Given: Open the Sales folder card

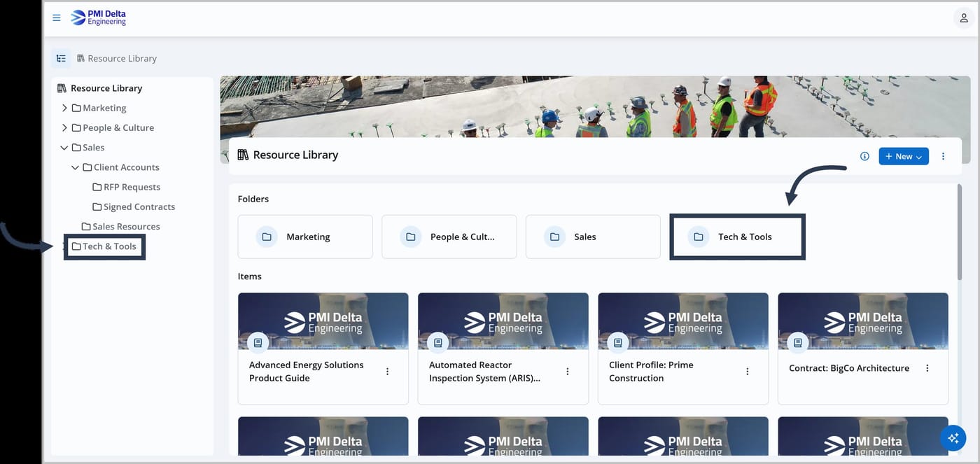Looking at the screenshot, I should [593, 237].
